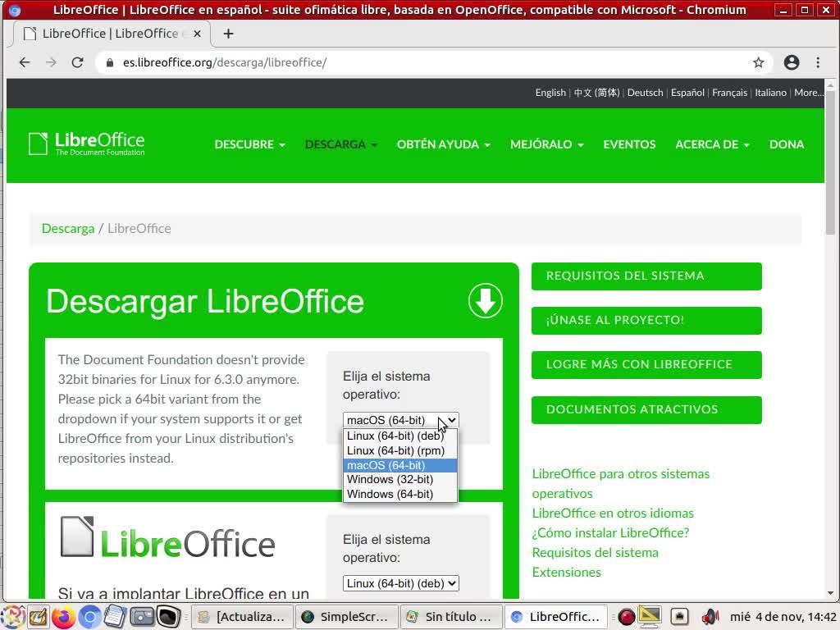Bookmark this page with the star icon
The image size is (840, 630).
coord(758,62)
